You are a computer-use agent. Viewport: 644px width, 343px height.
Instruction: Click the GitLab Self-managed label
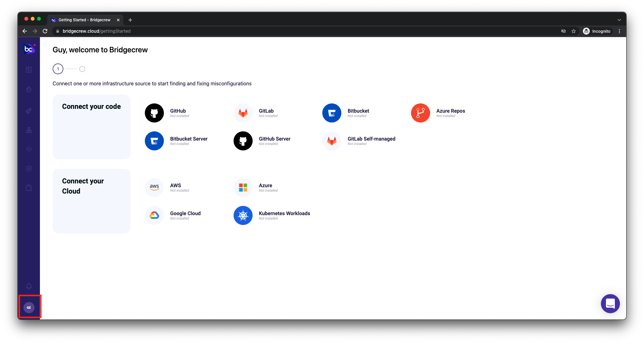[371, 139]
